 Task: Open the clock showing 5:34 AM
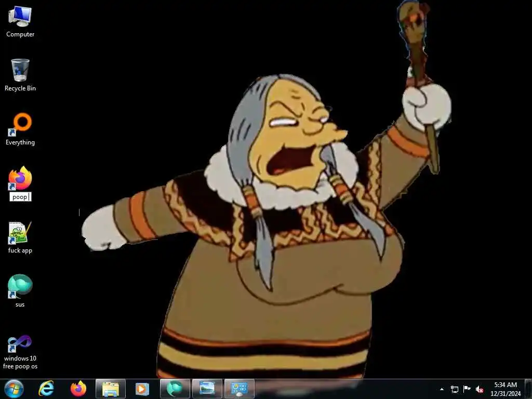505,389
